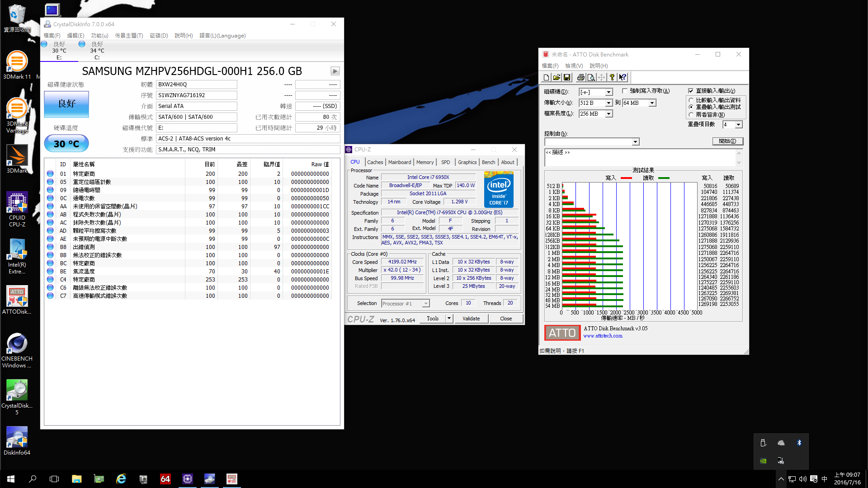This screenshot has height=488, width=868.
Task: Switch to the Mainboard tab in CPU-Z
Action: click(400, 162)
